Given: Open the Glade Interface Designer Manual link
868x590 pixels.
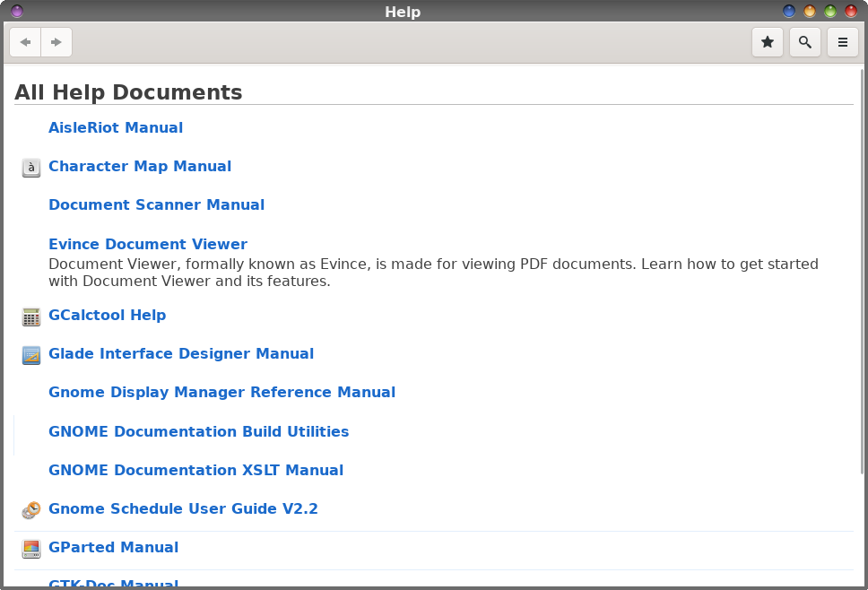Looking at the screenshot, I should coord(181,354).
